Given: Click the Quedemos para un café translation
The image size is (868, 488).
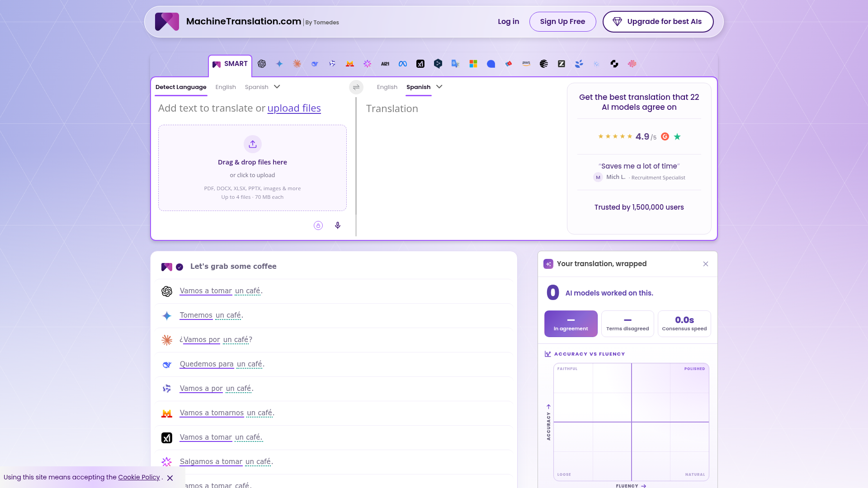Looking at the screenshot, I should tap(222, 364).
